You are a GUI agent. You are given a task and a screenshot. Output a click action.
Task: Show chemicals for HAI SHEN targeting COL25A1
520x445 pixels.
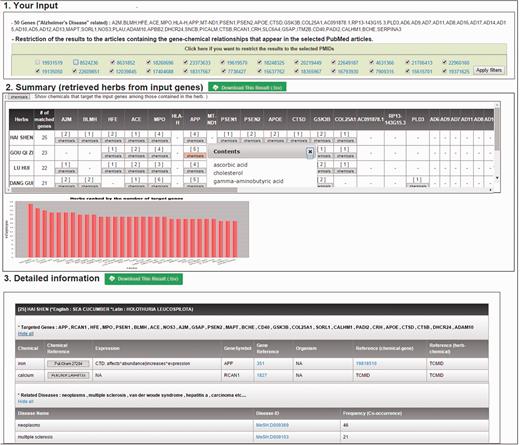coord(345,141)
